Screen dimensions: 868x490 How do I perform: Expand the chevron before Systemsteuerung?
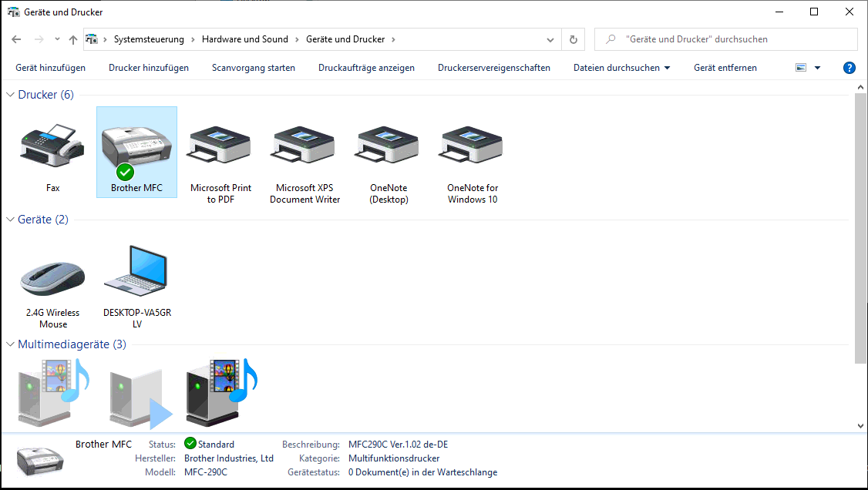105,39
